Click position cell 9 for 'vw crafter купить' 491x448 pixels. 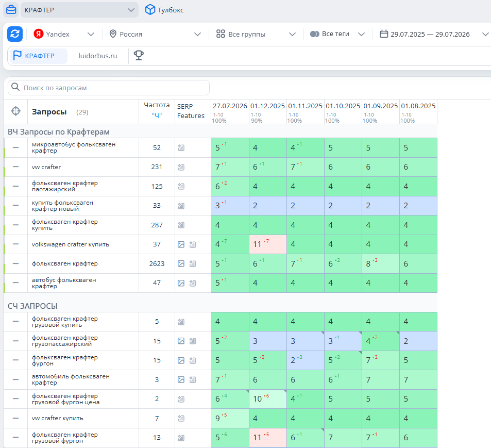click(230, 418)
